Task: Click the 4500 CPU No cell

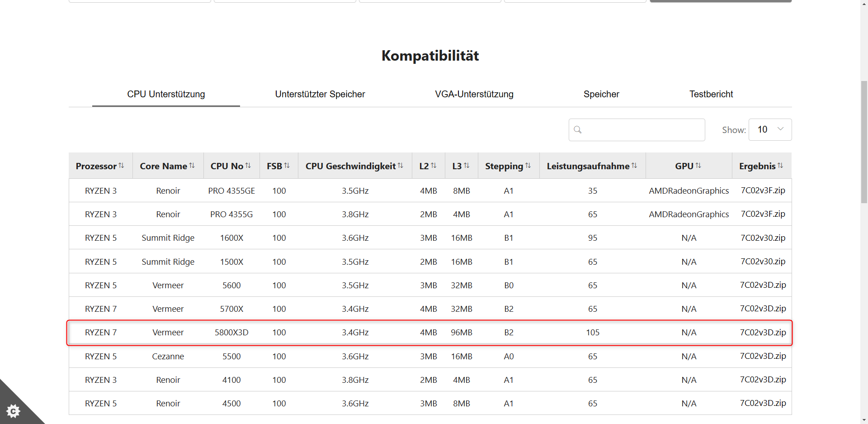Action: click(x=231, y=403)
